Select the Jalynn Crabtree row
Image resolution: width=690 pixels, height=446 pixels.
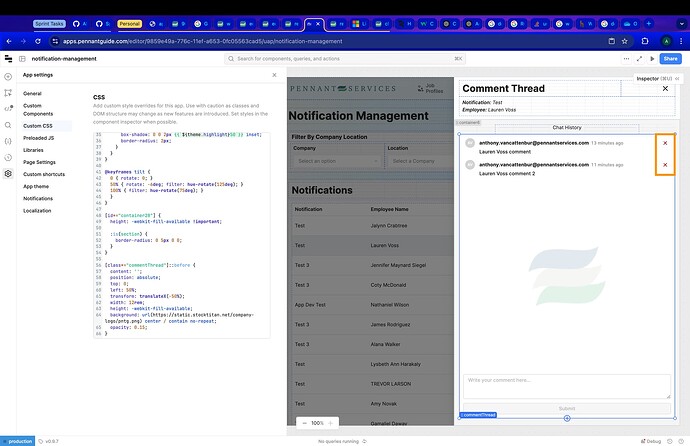pyautogui.click(x=372, y=226)
